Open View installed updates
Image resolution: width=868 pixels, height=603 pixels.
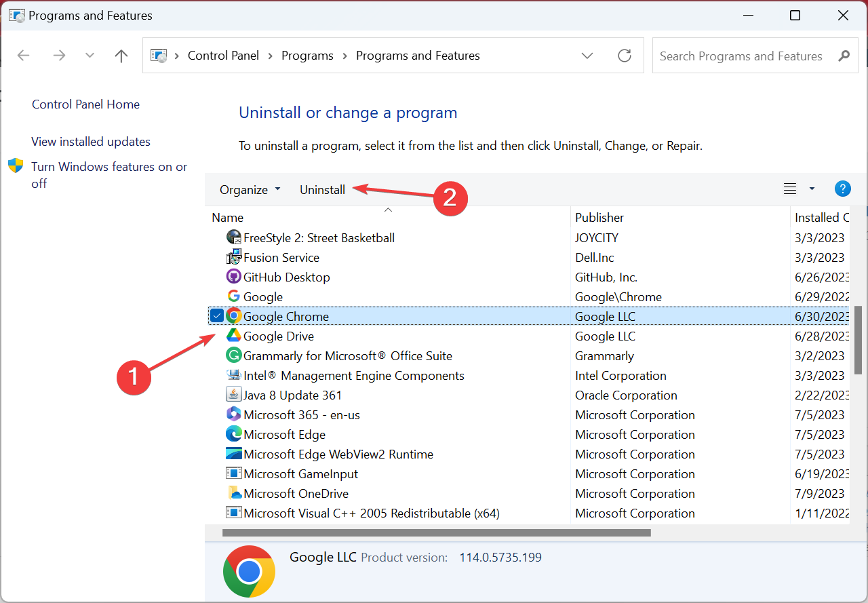pyautogui.click(x=90, y=141)
